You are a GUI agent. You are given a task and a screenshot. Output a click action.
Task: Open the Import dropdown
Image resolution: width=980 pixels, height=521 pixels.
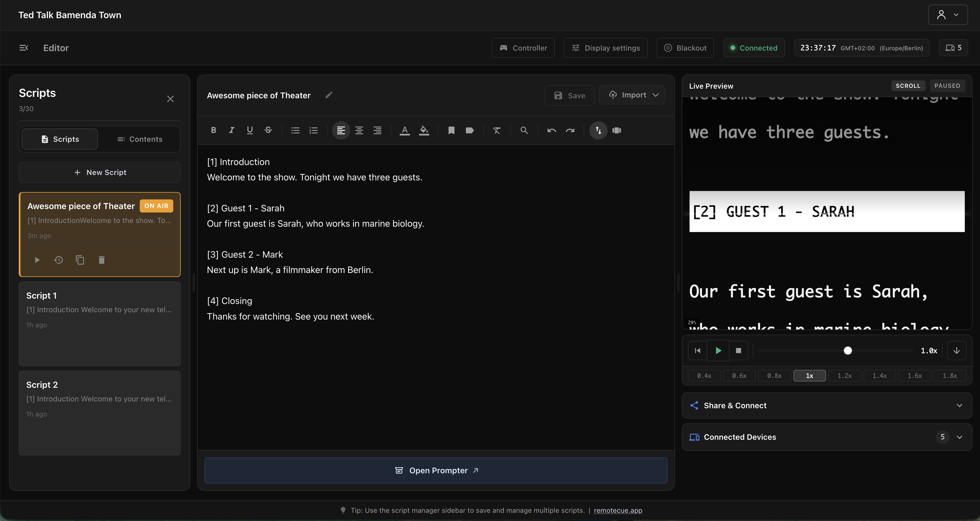632,95
